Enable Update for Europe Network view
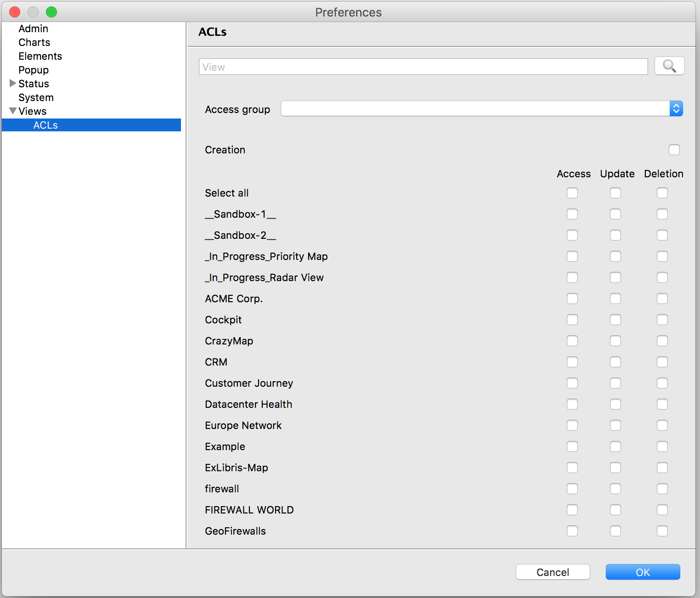 coord(615,425)
